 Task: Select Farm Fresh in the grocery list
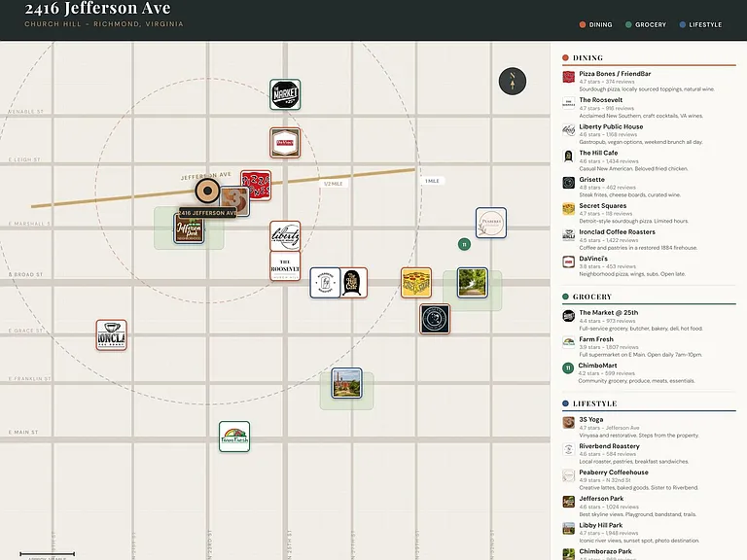point(649,347)
